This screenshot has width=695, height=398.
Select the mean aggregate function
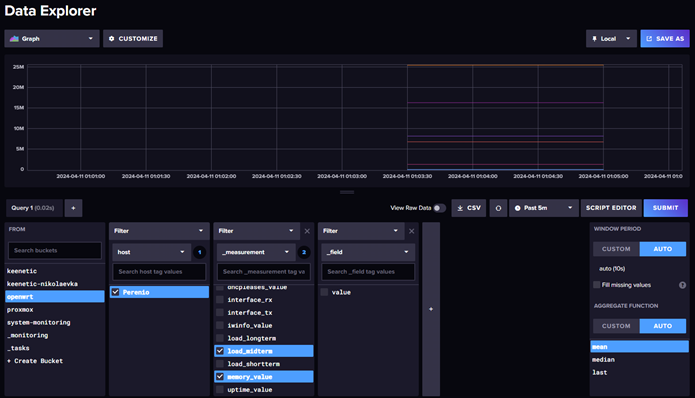pos(640,347)
